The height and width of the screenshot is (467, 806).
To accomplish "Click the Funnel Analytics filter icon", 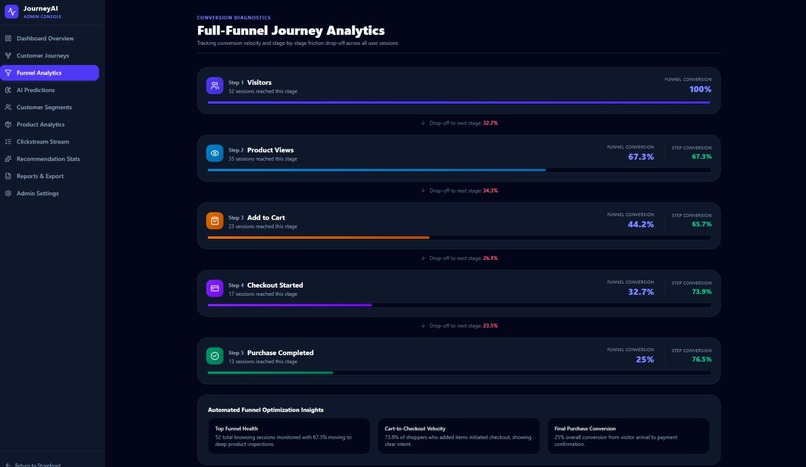I will [x=8, y=72].
